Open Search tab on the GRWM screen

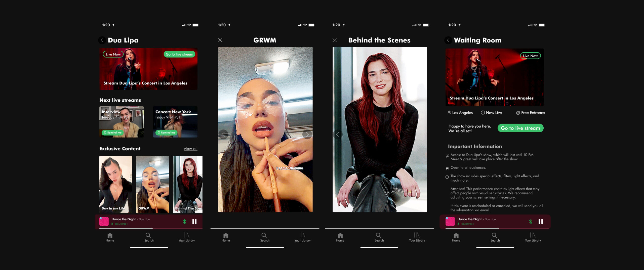(264, 237)
